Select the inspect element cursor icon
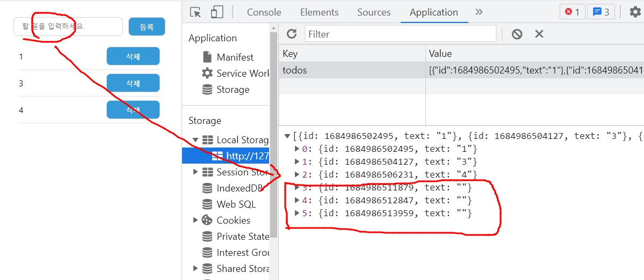 pos(196,12)
